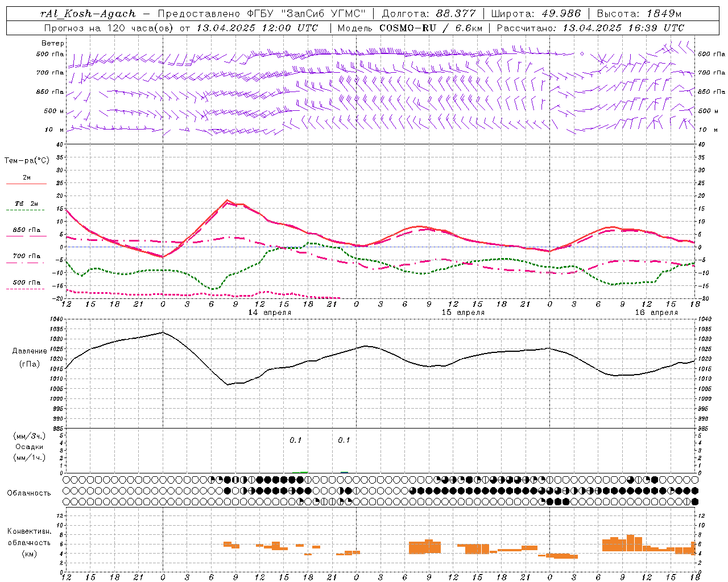Image resolution: width=728 pixels, height=582 pixels.
Task: Click the text "Долгота: 88.377"
Action: [429, 14]
